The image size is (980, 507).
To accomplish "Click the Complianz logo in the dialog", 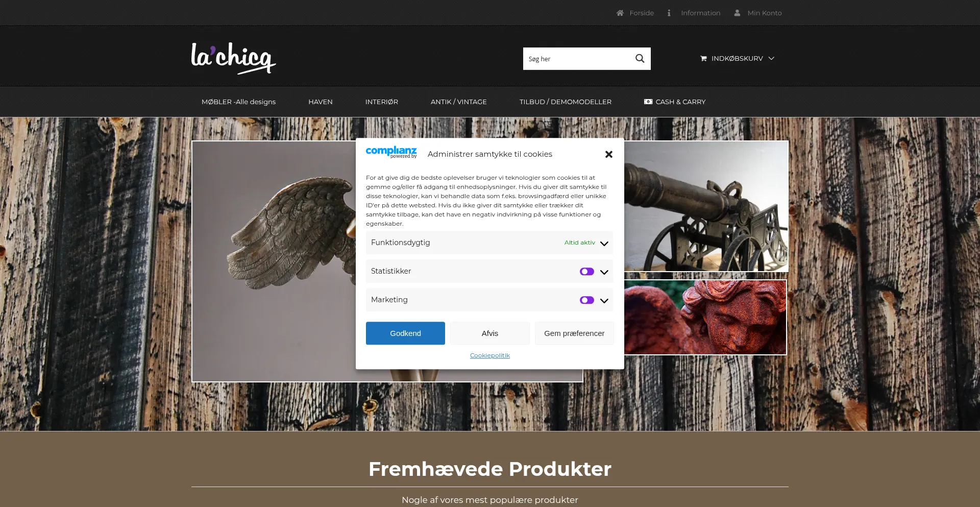I will click(391, 152).
